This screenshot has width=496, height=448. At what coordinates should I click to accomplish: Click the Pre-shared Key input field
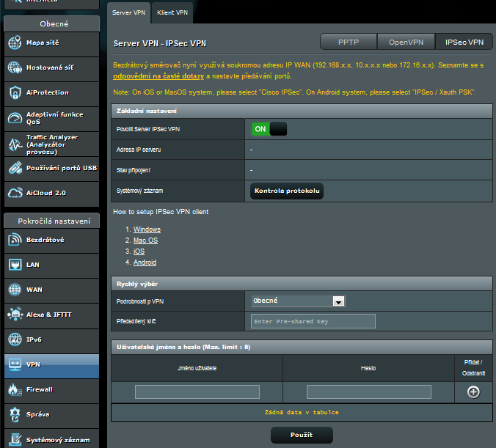(313, 321)
